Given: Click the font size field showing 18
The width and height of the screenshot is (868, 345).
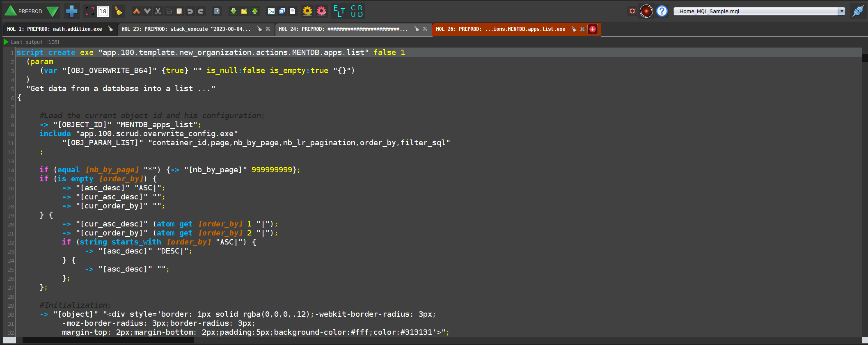Looking at the screenshot, I should click(103, 11).
